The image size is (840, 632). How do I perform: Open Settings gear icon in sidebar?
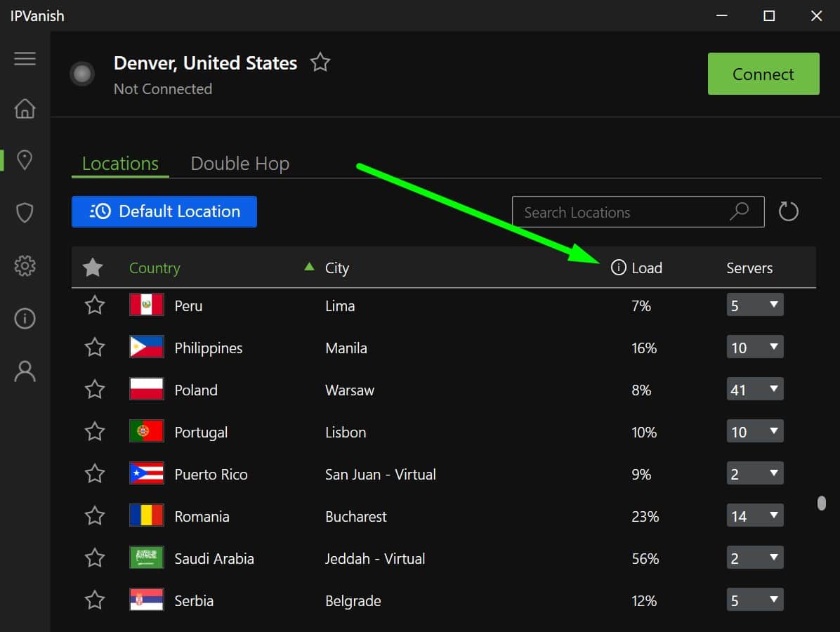click(x=25, y=265)
